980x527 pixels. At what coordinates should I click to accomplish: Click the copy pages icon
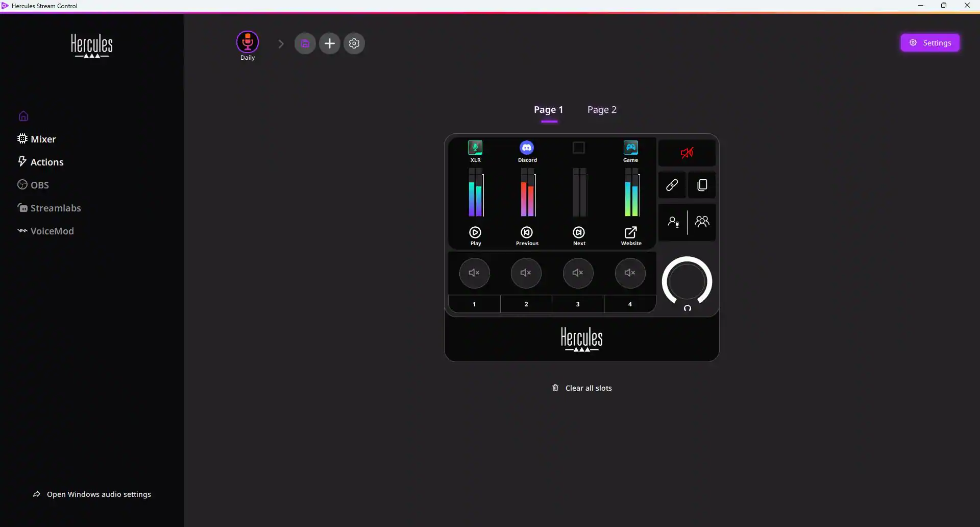pyautogui.click(x=702, y=185)
